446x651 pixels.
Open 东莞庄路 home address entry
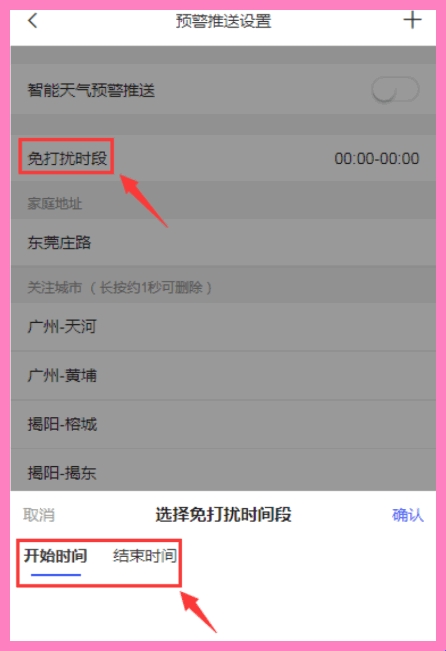[223, 242]
